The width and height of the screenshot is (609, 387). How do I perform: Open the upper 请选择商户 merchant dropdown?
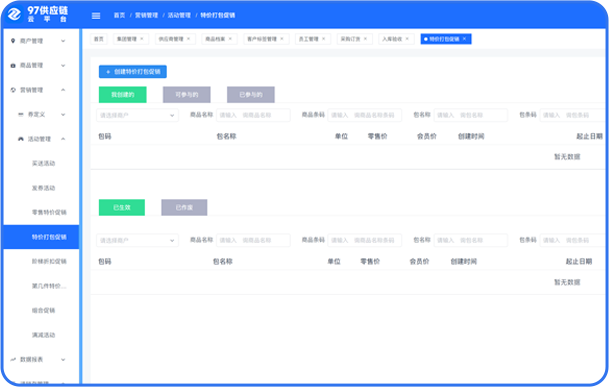137,115
